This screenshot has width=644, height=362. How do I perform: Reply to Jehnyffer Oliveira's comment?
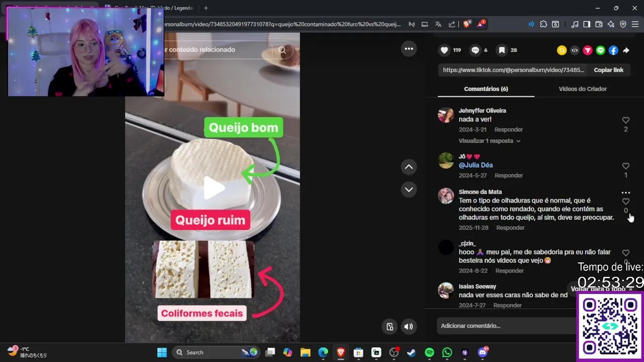509,130
